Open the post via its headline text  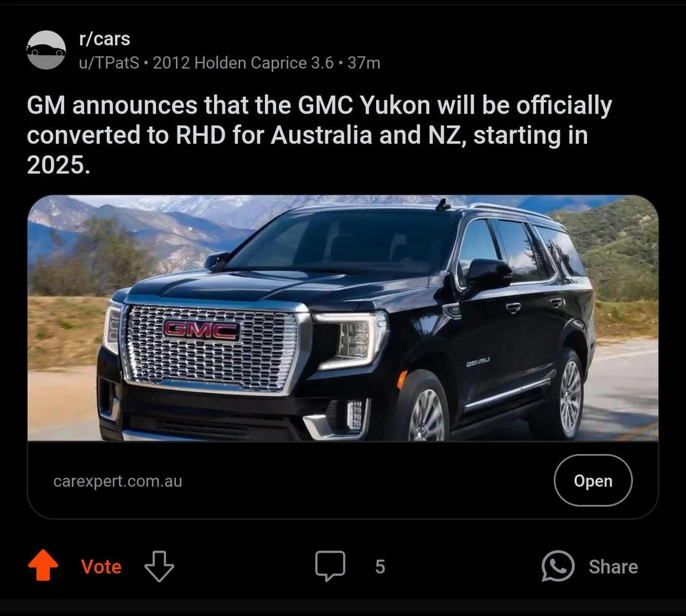[x=318, y=135]
